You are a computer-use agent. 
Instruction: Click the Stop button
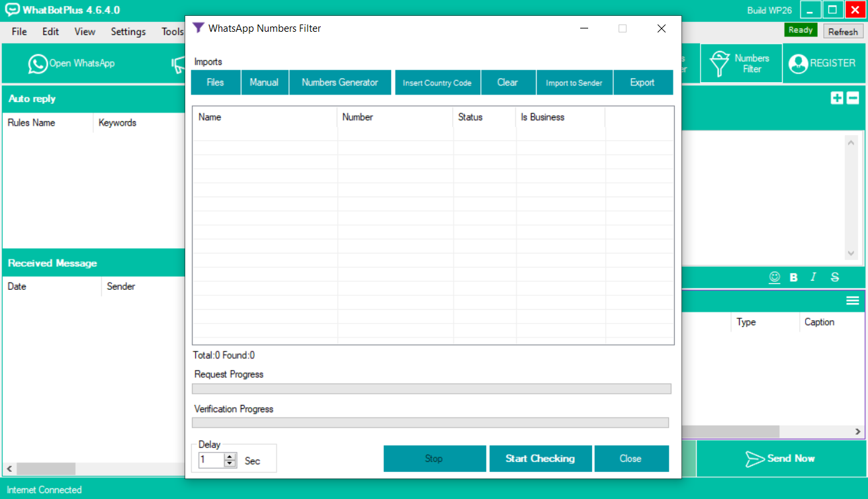[x=434, y=459]
